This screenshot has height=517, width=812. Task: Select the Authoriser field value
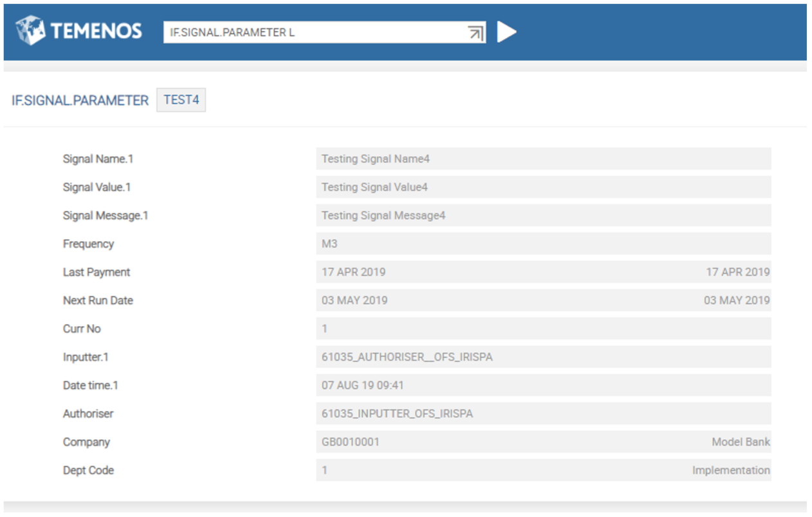coord(543,413)
